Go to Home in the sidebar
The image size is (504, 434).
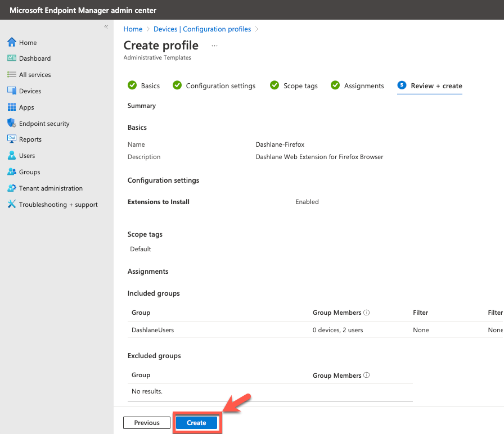click(x=28, y=43)
